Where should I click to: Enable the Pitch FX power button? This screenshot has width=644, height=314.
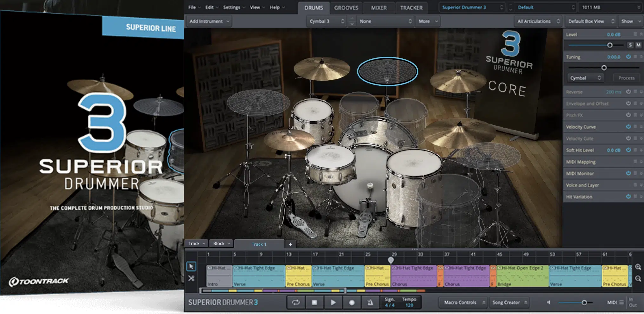pos(628,115)
